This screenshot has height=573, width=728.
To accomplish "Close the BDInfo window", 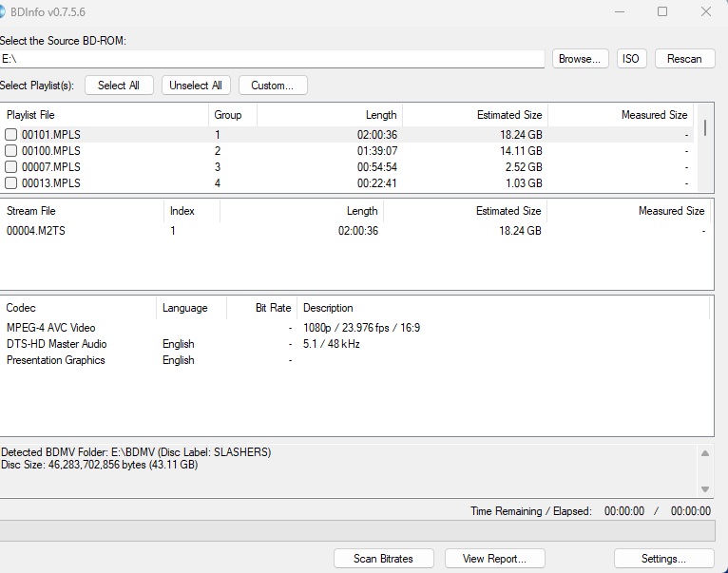I will tap(706, 11).
